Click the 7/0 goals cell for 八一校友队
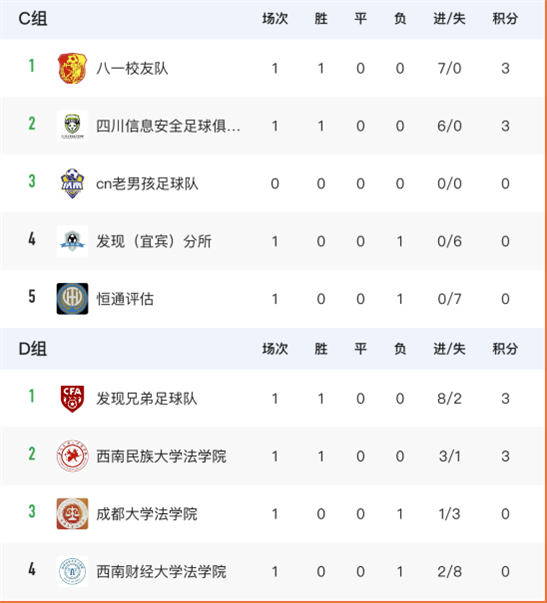The image size is (547, 603). [449, 68]
